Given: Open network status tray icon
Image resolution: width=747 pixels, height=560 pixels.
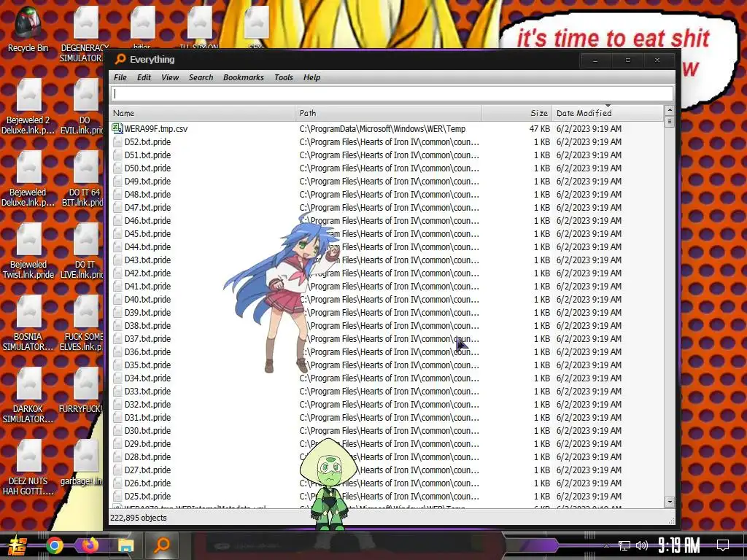Looking at the screenshot, I should pos(624,545).
